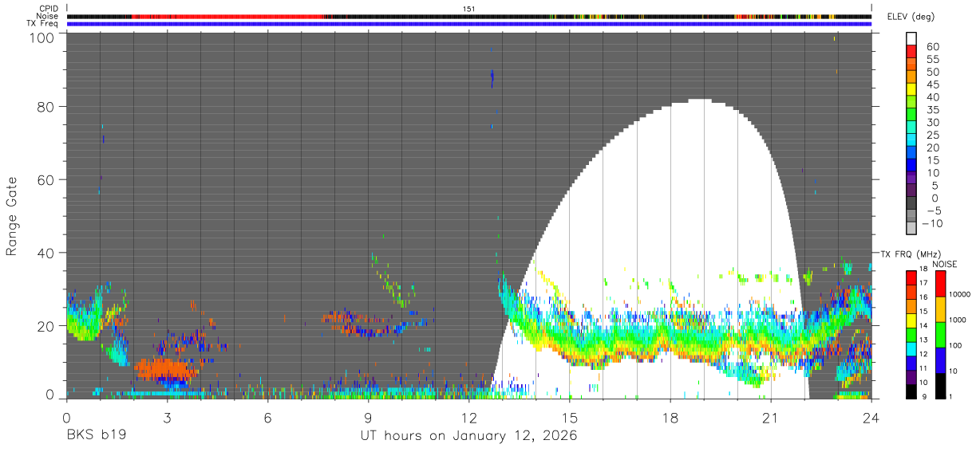Image resolution: width=980 pixels, height=452 pixels.
Task: Click the UT hour tick label 3
Action: [167, 418]
